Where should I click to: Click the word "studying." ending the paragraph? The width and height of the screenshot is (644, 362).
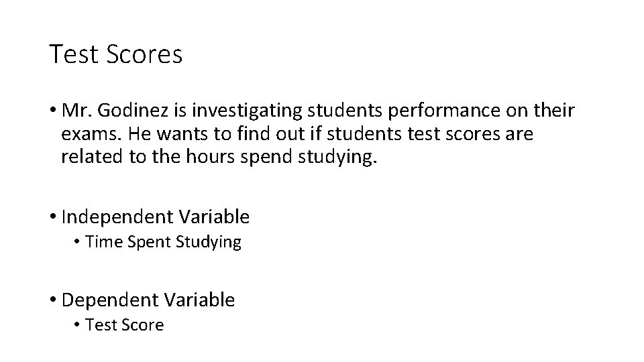337,157
